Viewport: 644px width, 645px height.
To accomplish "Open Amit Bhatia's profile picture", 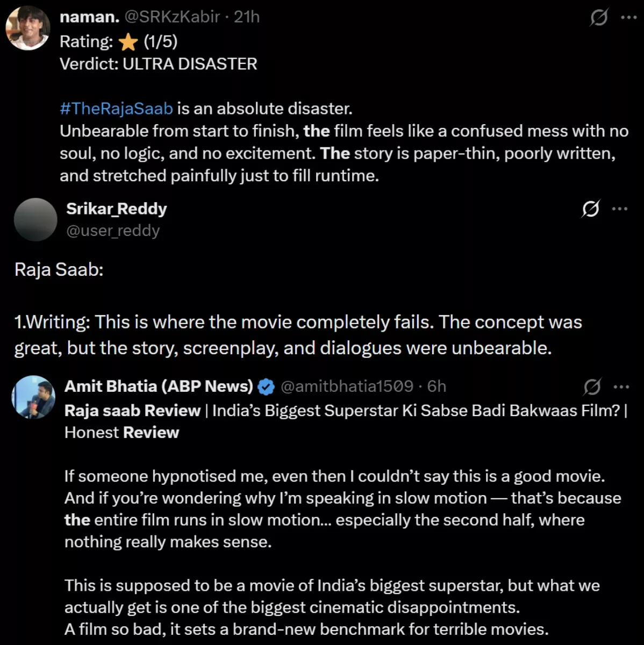I will click(33, 397).
